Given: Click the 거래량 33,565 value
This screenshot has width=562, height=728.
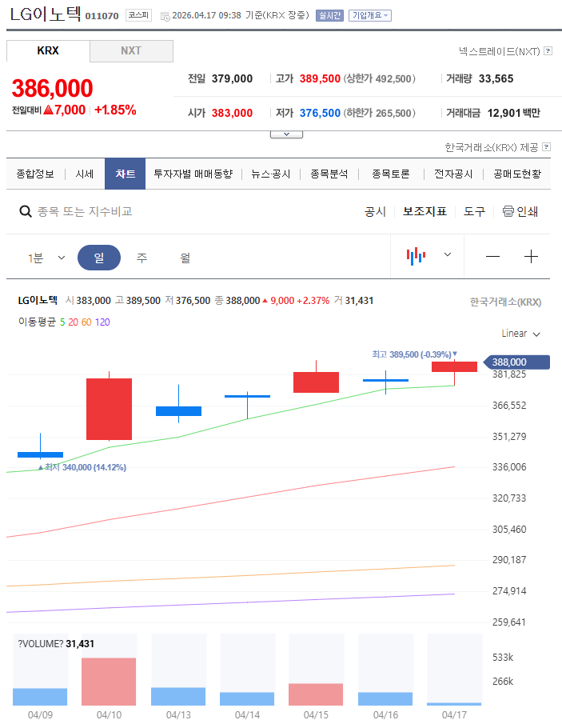Looking at the screenshot, I should (496, 78).
